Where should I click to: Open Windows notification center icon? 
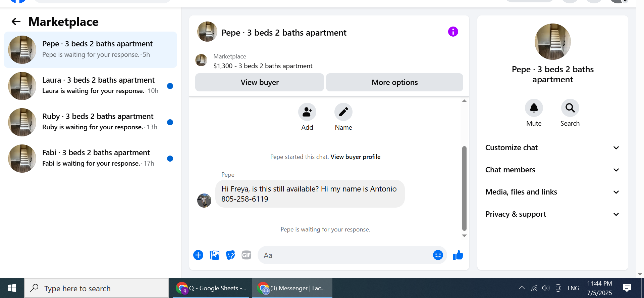pos(627,288)
